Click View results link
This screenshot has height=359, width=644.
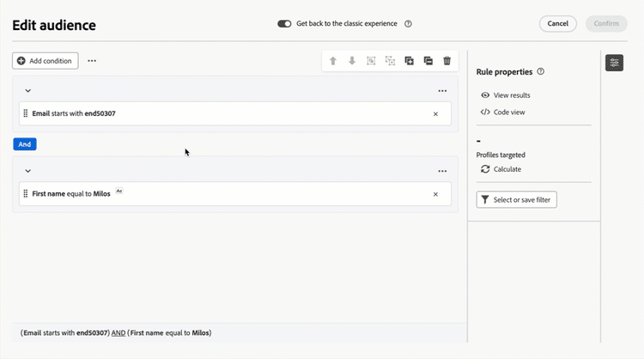506,95
